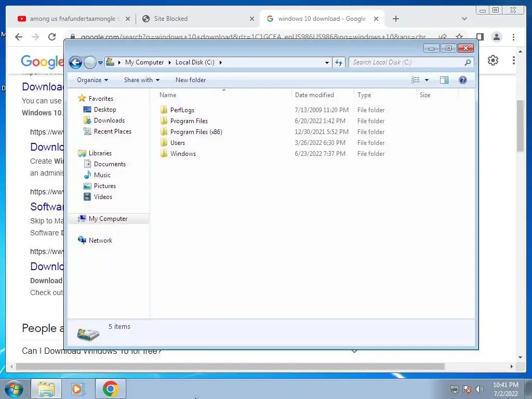This screenshot has width=532, height=399.
Task: Close the Site Blocked Chrome tab
Action: pyautogui.click(x=252, y=19)
